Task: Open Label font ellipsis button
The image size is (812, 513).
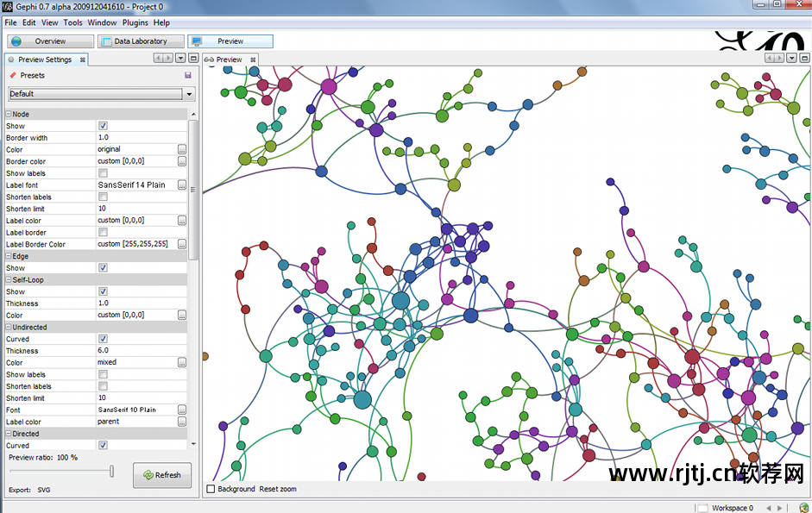Action: point(182,185)
